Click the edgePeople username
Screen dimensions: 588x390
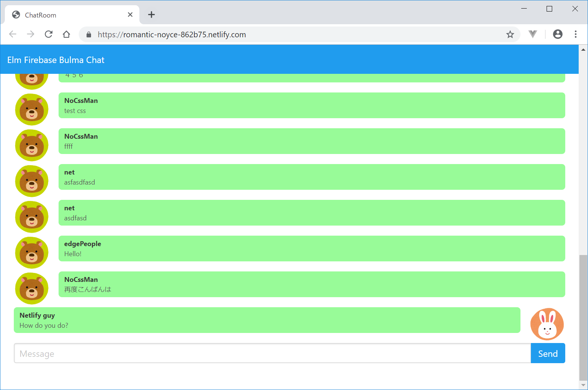[82, 244]
